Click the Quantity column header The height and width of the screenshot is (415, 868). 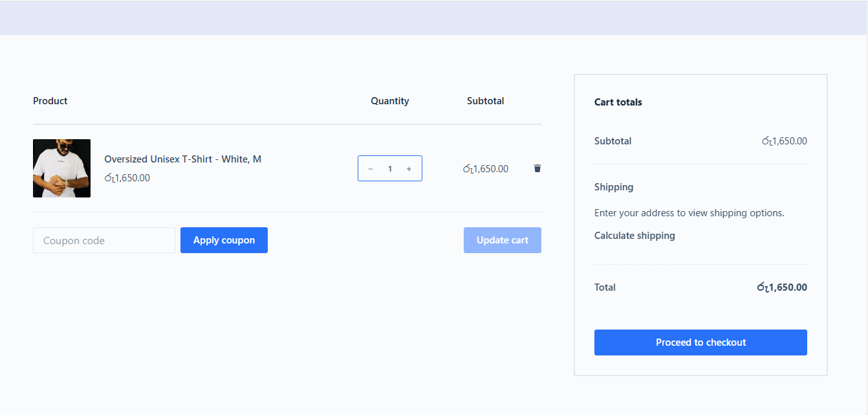[x=389, y=101]
